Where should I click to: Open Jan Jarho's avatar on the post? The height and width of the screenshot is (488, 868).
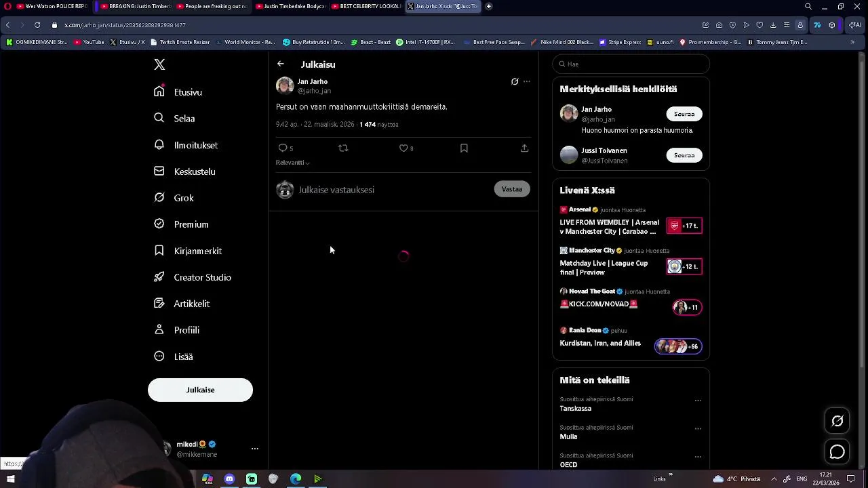285,85
